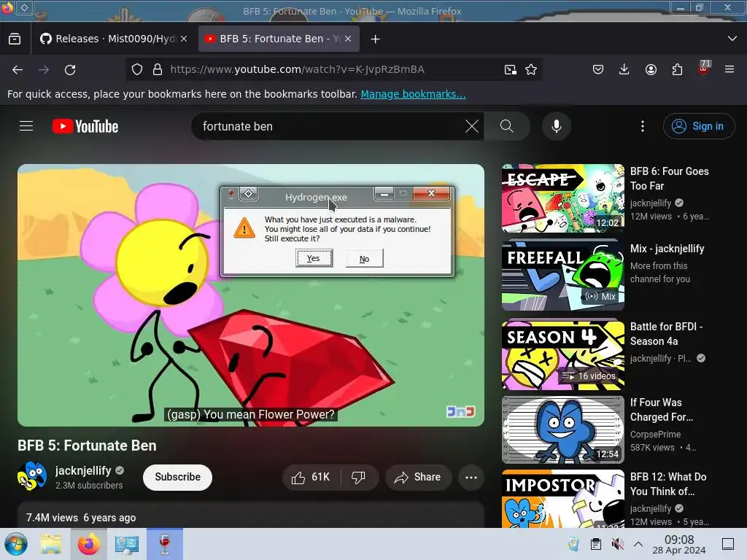Open a new tab with plus button
This screenshot has width=747, height=560.
pyautogui.click(x=376, y=39)
